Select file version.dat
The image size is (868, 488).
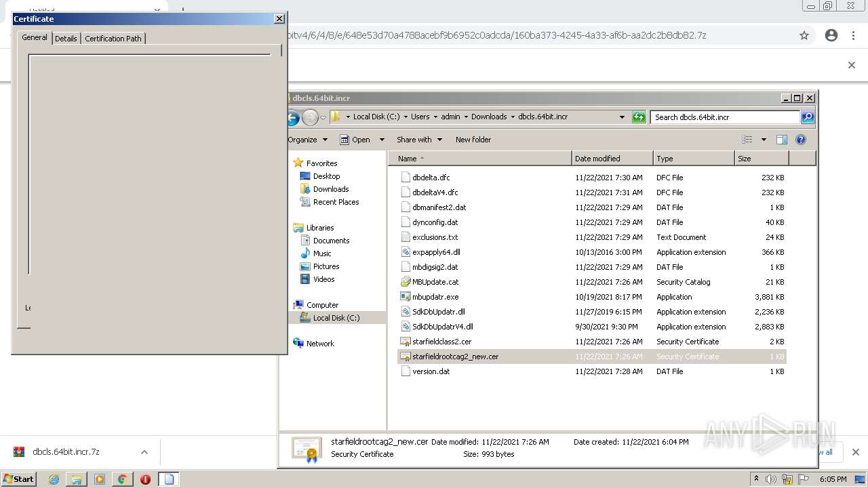431,371
